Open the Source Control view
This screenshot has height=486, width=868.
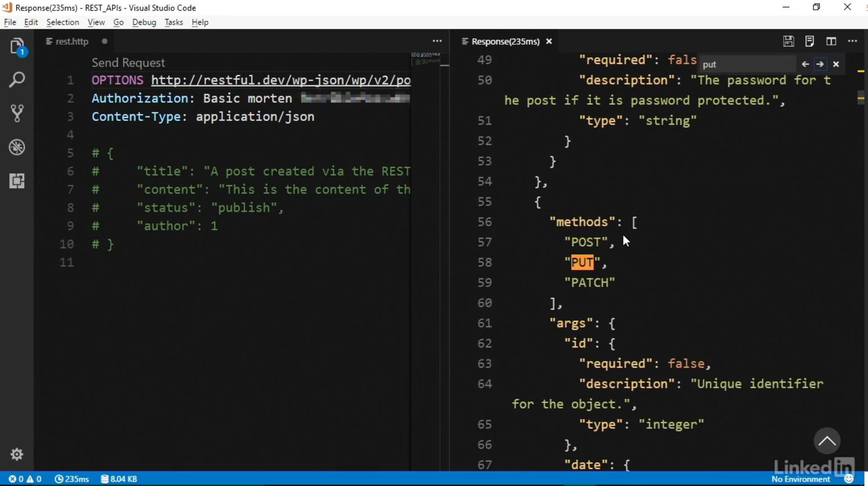[17, 113]
